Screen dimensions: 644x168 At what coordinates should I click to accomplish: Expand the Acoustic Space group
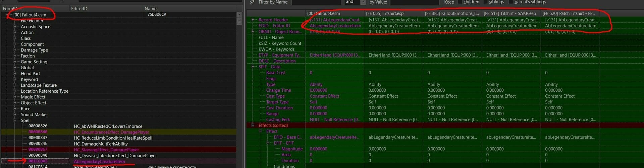(15, 26)
